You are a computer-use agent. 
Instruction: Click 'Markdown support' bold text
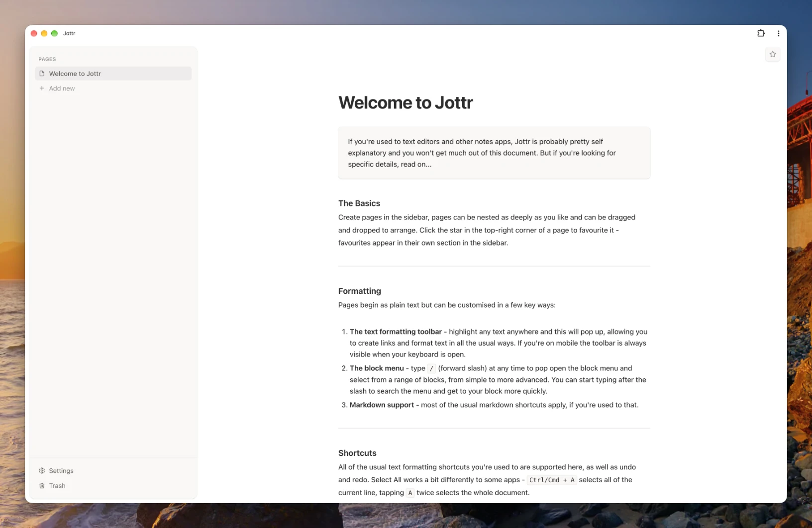click(x=382, y=405)
